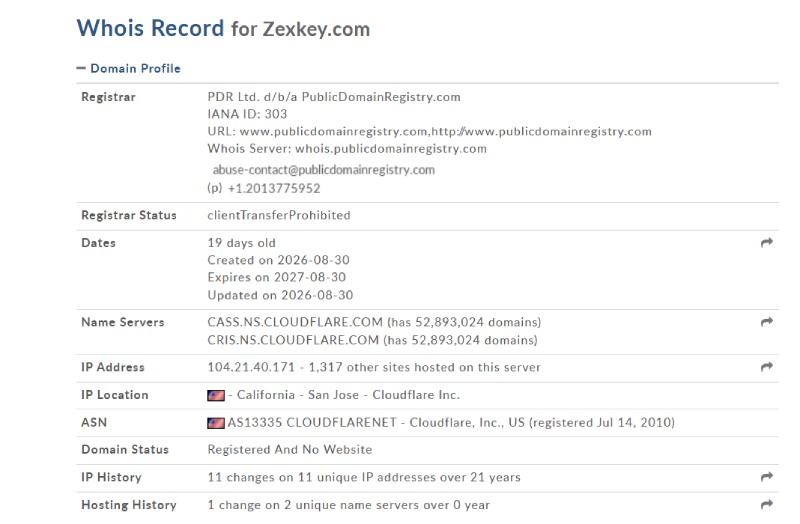Click the Registrar Status label
Screen dimensions: 800x524
tap(129, 215)
